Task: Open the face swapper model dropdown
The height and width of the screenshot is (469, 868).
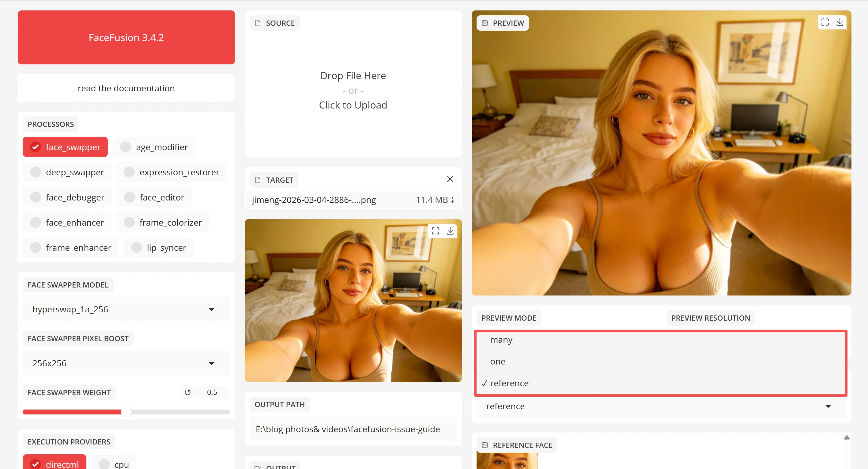Action: point(126,309)
